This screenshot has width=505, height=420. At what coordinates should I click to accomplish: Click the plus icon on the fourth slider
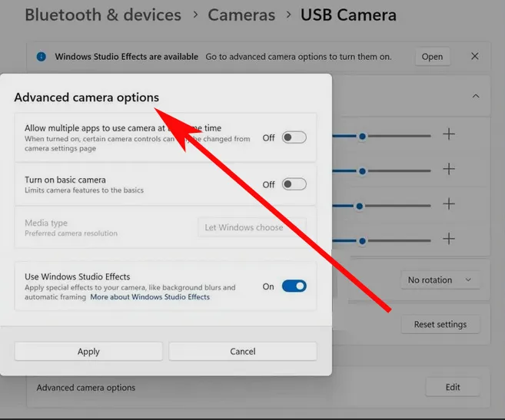coord(449,239)
